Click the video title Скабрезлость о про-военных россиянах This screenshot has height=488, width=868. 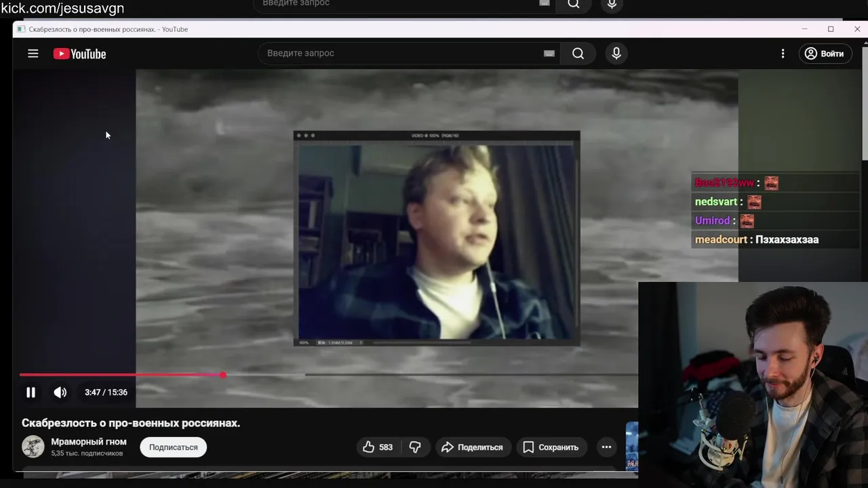pyautogui.click(x=131, y=423)
